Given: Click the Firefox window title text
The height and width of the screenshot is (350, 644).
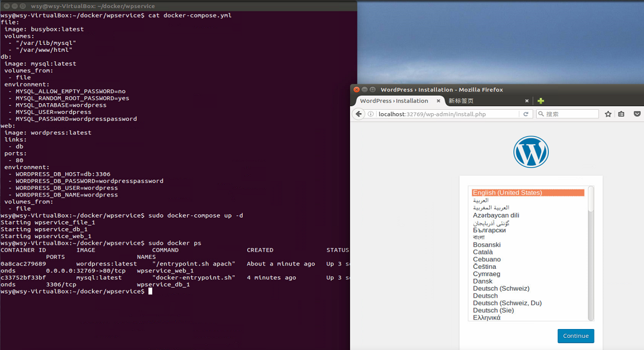Looking at the screenshot, I should click(442, 90).
